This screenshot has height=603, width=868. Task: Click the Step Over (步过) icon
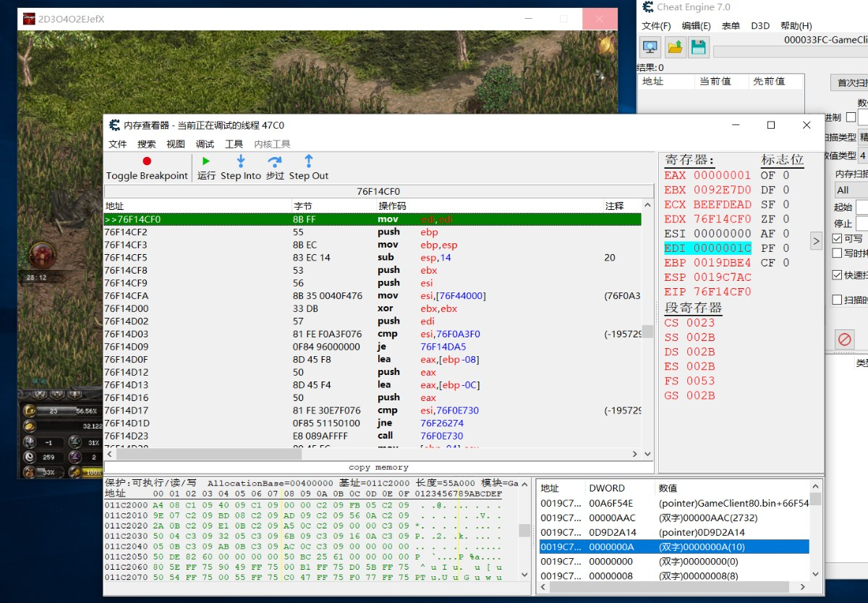point(275,161)
